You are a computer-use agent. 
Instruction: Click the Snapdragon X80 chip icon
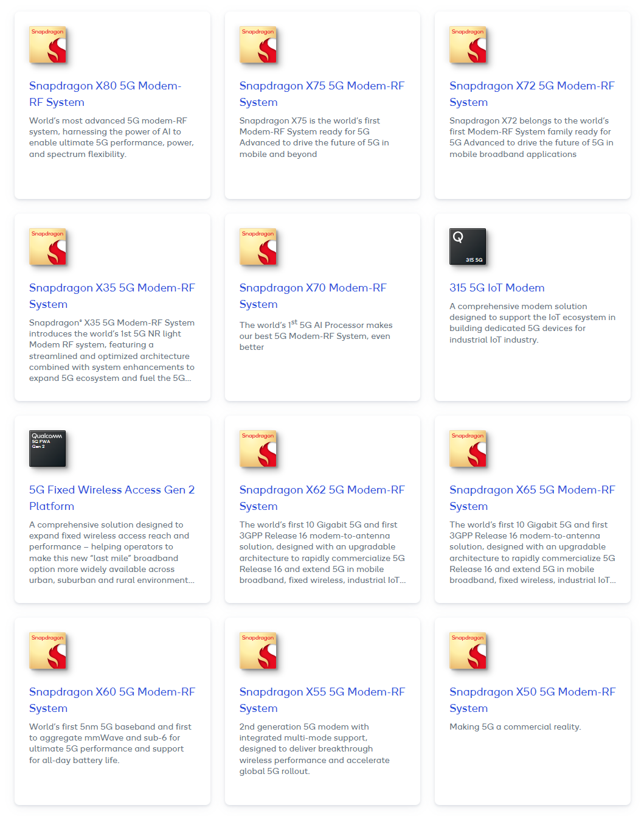point(47,44)
